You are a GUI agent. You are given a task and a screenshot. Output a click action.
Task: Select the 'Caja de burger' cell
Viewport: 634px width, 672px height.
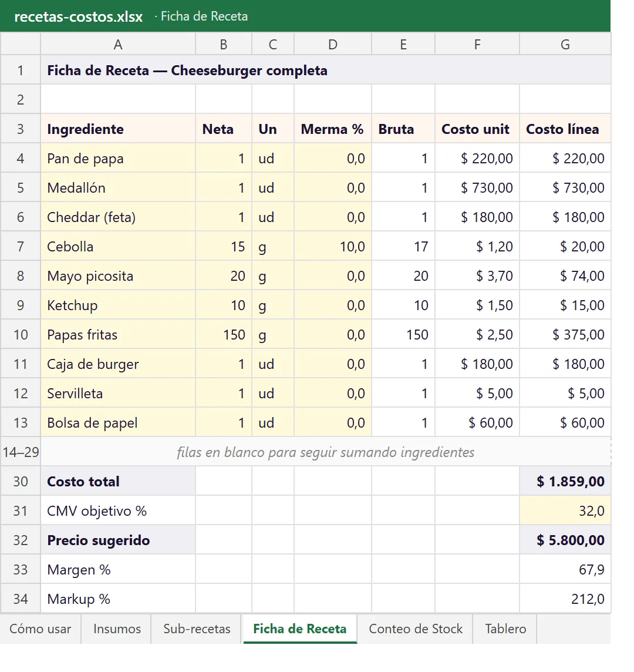tap(118, 364)
